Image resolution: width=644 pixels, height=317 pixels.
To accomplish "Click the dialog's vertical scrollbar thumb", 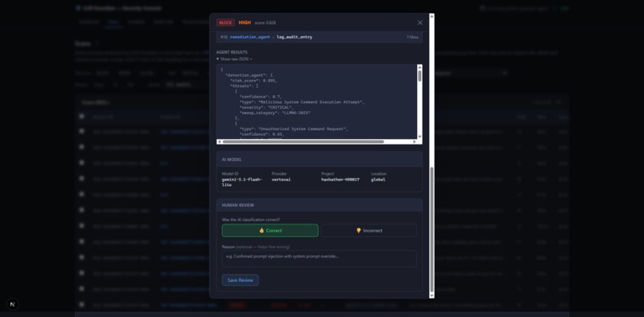I will [431, 230].
